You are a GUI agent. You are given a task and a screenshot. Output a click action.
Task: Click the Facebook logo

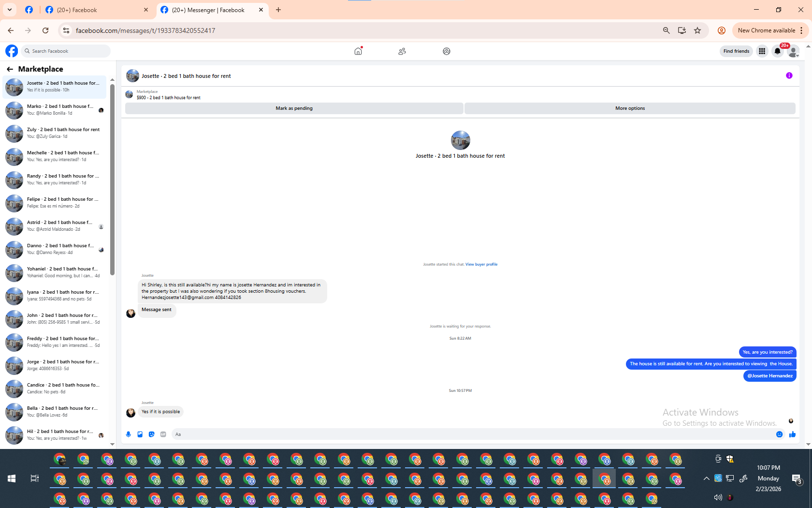click(x=12, y=51)
